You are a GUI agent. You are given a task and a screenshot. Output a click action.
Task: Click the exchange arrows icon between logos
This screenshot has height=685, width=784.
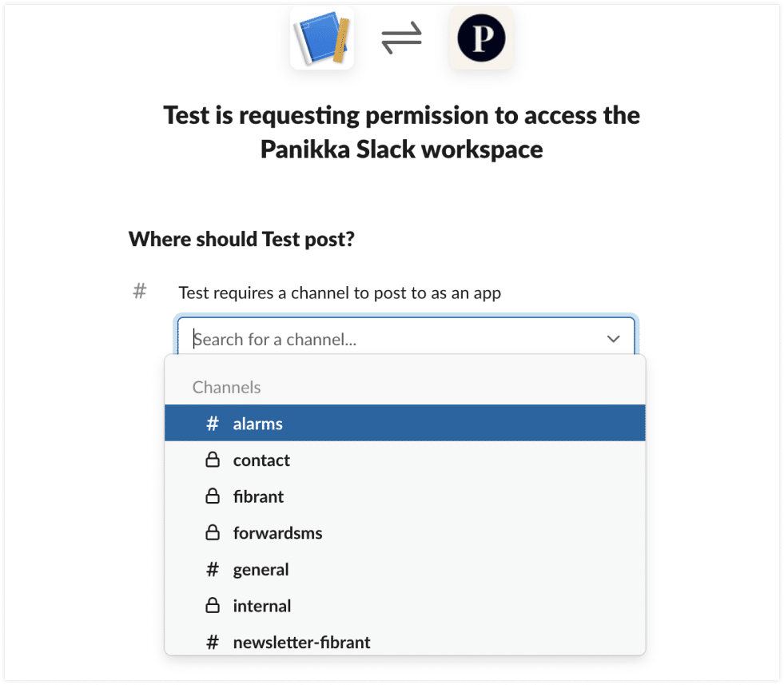(401, 38)
